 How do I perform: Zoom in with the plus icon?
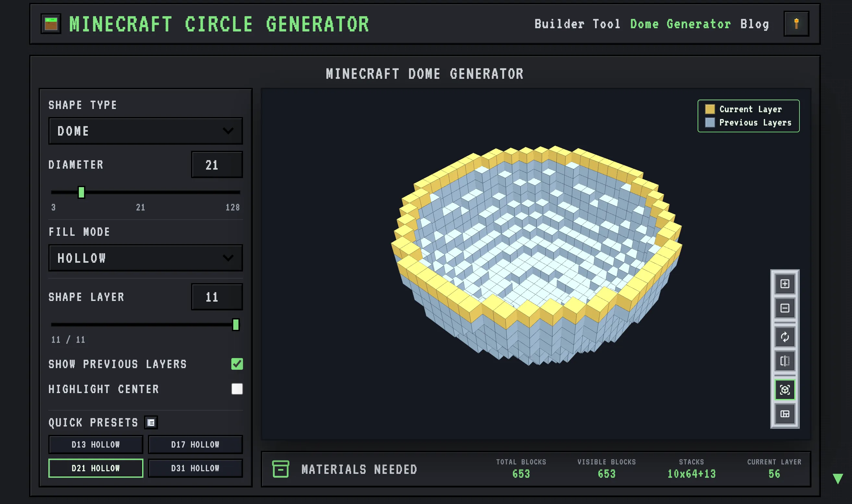pyautogui.click(x=785, y=283)
